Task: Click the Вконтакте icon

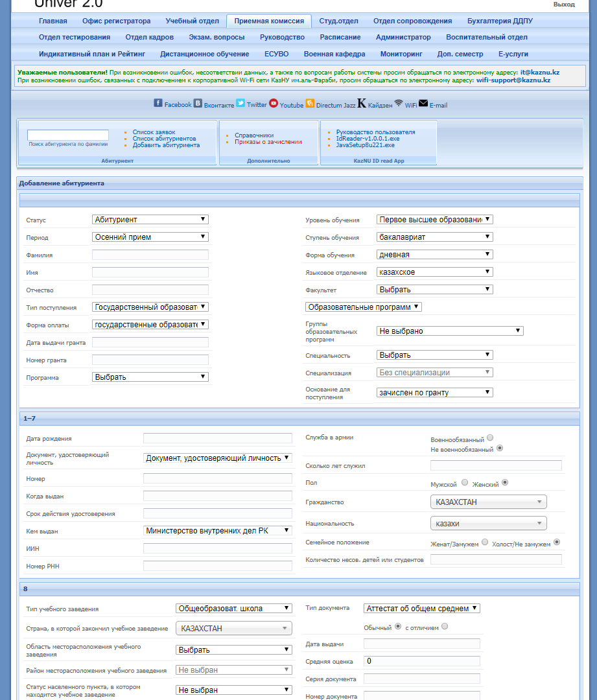Action: (198, 103)
